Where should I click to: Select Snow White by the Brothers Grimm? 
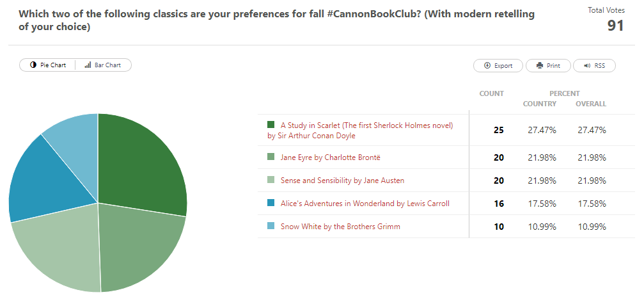pyautogui.click(x=340, y=227)
